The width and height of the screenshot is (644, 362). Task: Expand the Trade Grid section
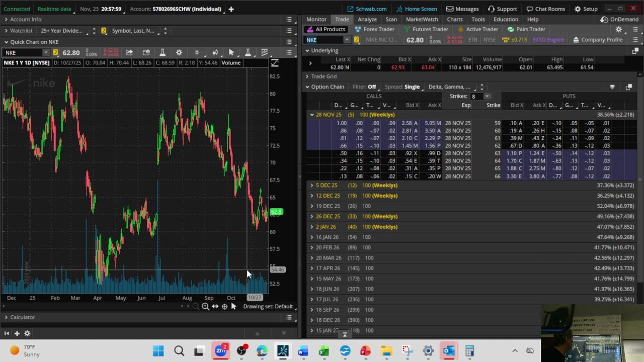click(x=307, y=76)
